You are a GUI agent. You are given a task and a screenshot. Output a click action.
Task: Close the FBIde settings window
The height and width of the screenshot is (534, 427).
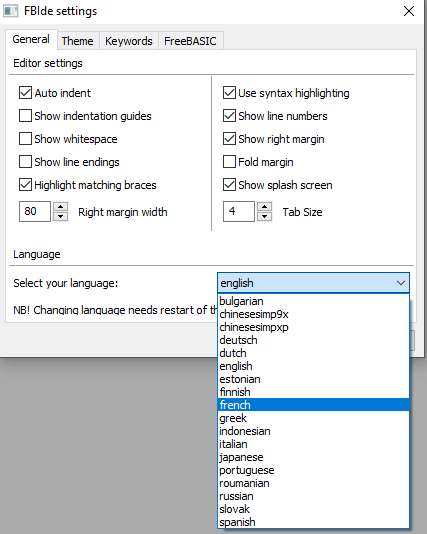click(409, 11)
